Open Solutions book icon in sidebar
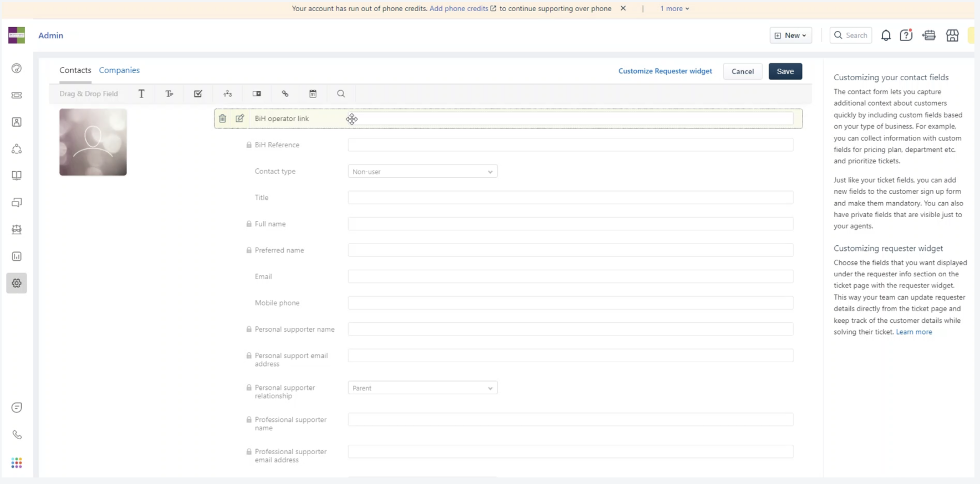 point(17,176)
